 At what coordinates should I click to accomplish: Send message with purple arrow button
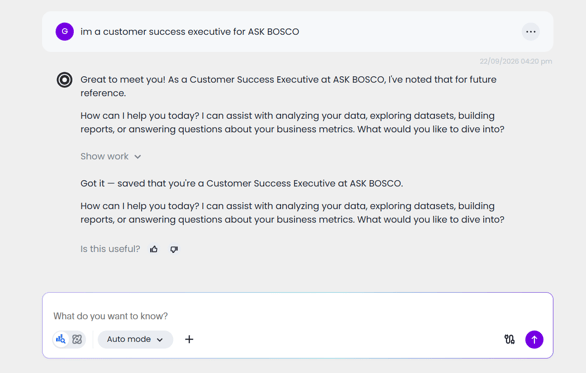(534, 339)
